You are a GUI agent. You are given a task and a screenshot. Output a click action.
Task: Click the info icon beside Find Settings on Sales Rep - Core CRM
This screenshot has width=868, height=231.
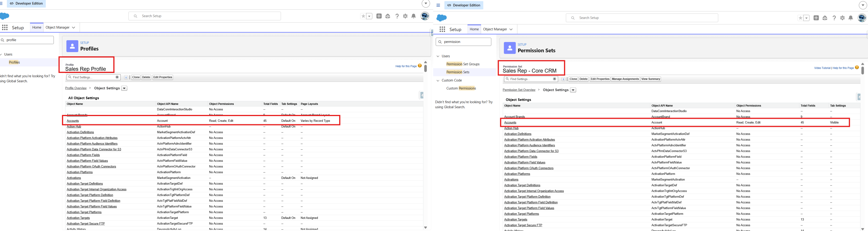[563, 79]
